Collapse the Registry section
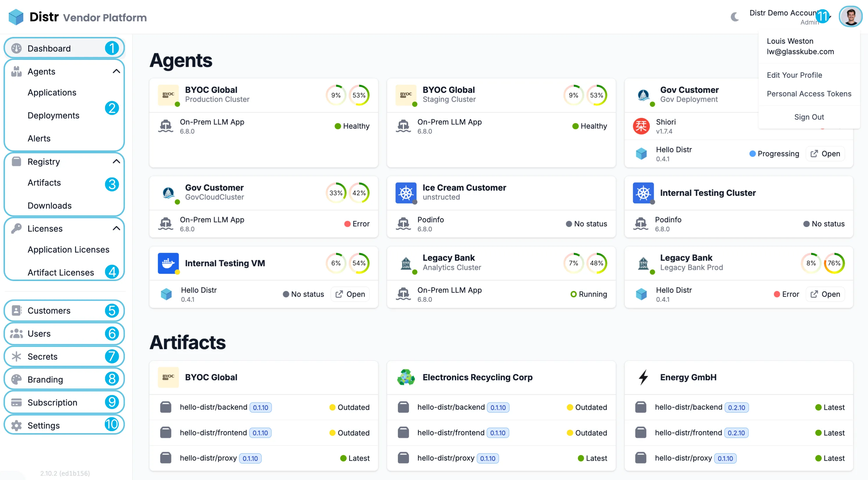The image size is (868, 480). click(x=117, y=161)
